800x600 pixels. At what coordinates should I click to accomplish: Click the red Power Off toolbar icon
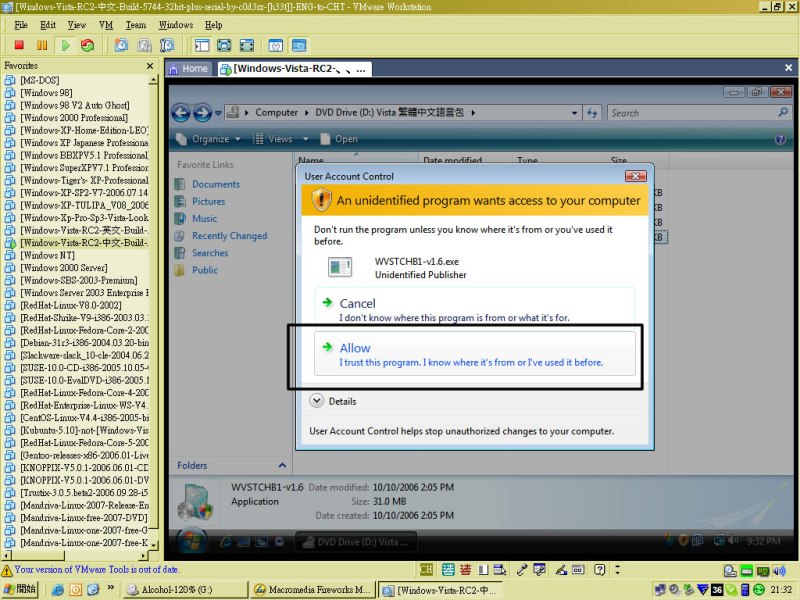19,45
